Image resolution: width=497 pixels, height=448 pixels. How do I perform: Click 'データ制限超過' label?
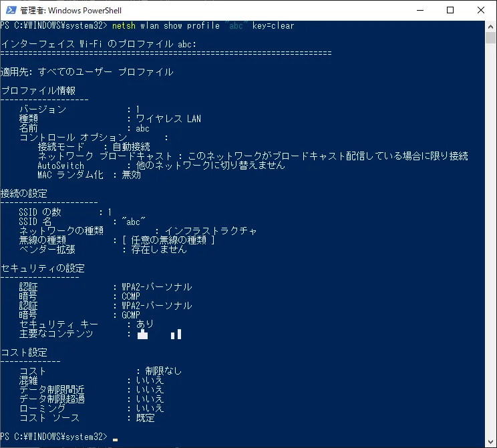[52, 399]
